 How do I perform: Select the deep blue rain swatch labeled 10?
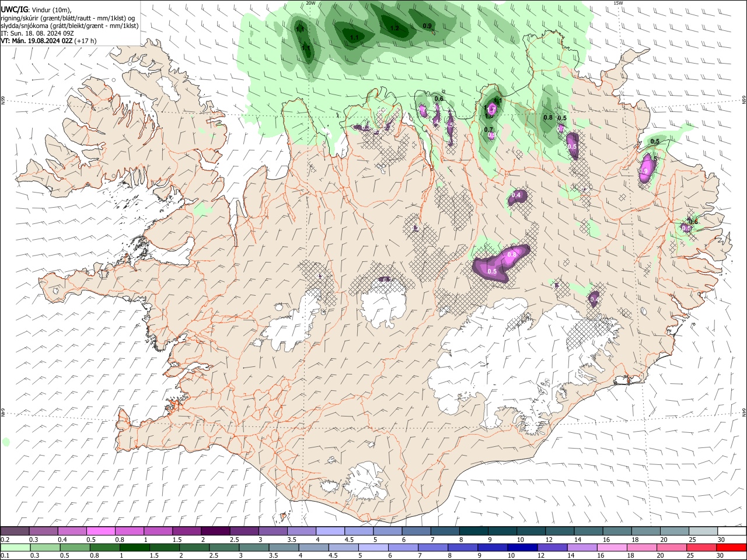pos(522,547)
